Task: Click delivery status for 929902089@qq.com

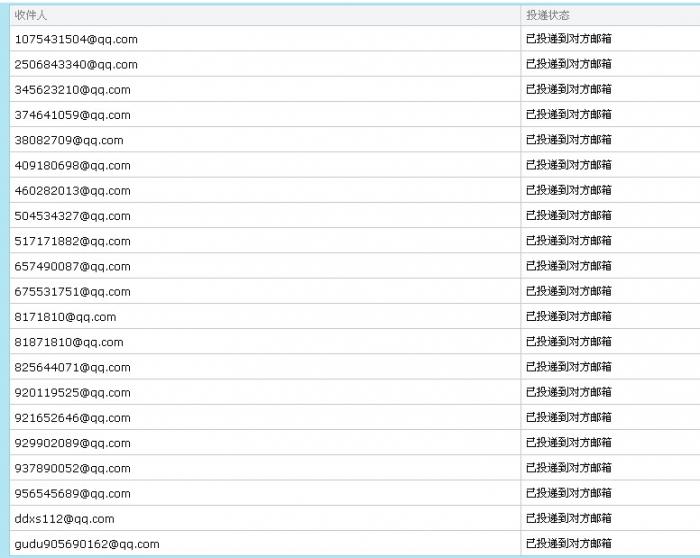Action: coord(569,442)
